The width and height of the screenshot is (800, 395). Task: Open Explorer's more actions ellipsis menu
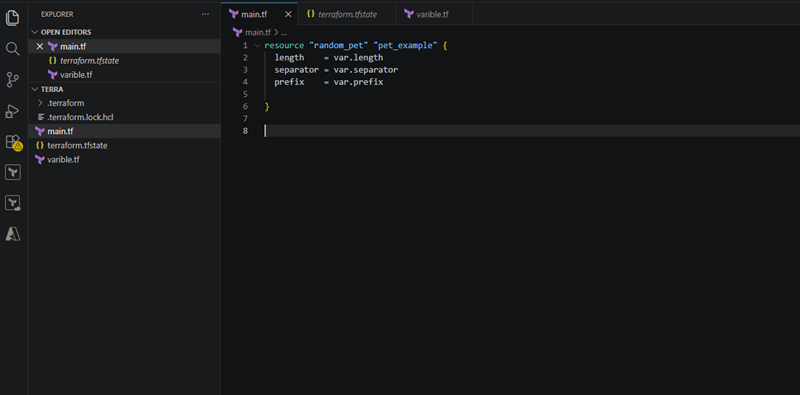coord(206,14)
